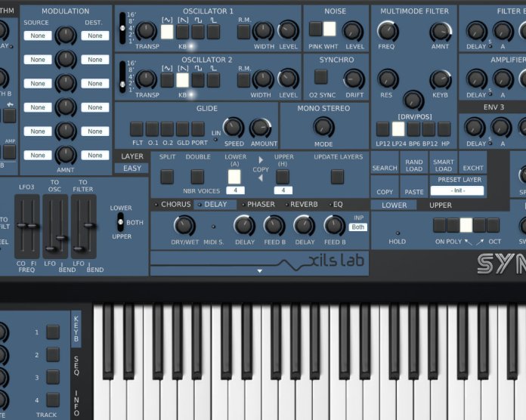Open third row modulation destination None dropdown
This screenshot has width=526, height=420.
[95, 83]
